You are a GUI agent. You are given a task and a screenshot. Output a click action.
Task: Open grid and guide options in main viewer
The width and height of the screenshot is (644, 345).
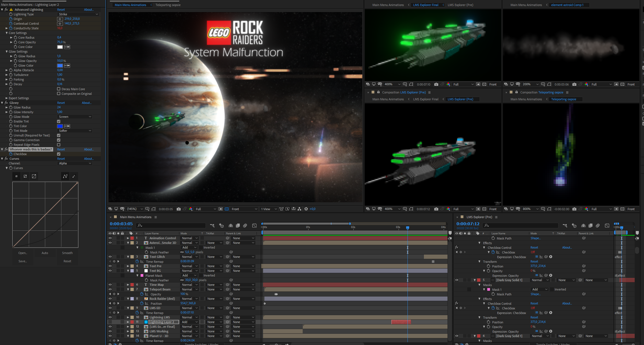coord(147,209)
